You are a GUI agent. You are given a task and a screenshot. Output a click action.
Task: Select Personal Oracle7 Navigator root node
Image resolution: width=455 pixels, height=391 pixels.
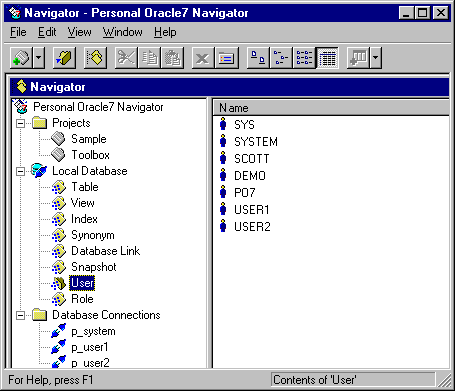point(98,107)
